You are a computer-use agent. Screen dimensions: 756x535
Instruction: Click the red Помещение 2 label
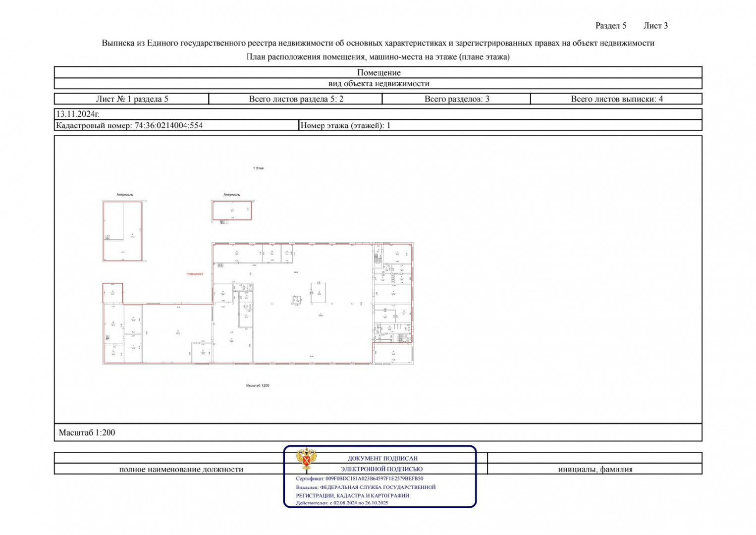(x=195, y=274)
